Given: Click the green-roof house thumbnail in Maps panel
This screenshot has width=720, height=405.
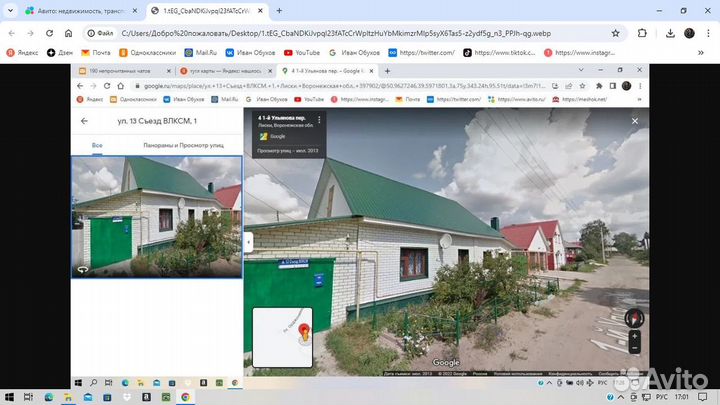Looking at the screenshot, I should point(157,217).
